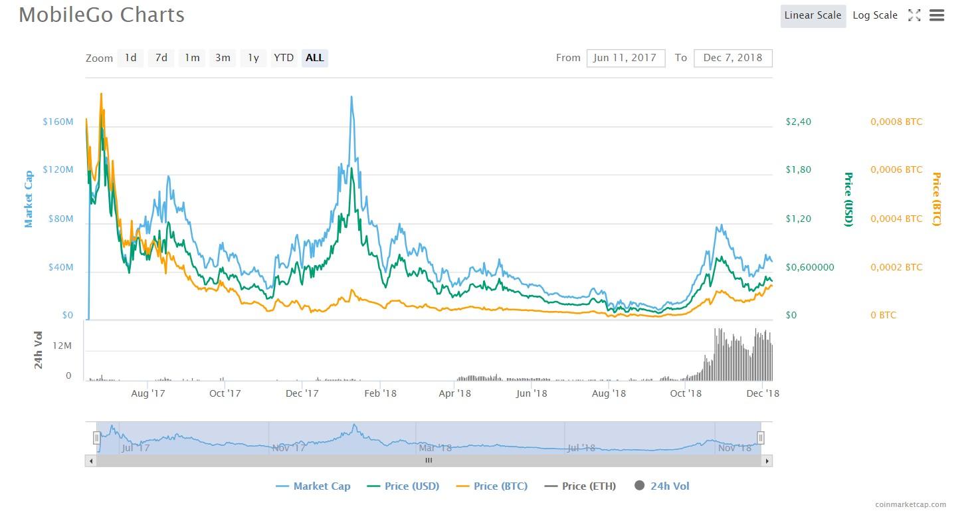Image resolution: width=980 pixels, height=511 pixels.
Task: Click the scrollbar left arrow
Action: coord(90,460)
